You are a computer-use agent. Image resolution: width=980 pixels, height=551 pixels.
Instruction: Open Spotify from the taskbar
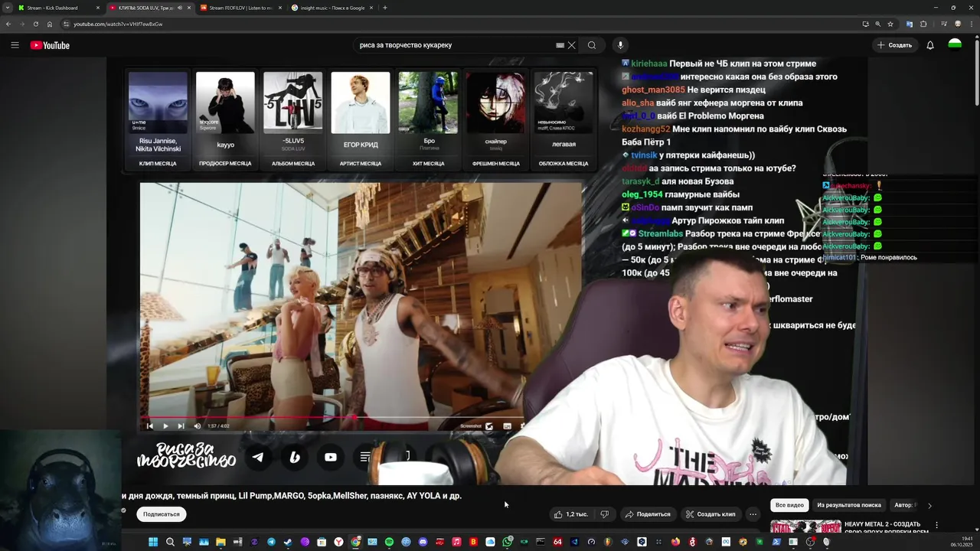(389, 542)
